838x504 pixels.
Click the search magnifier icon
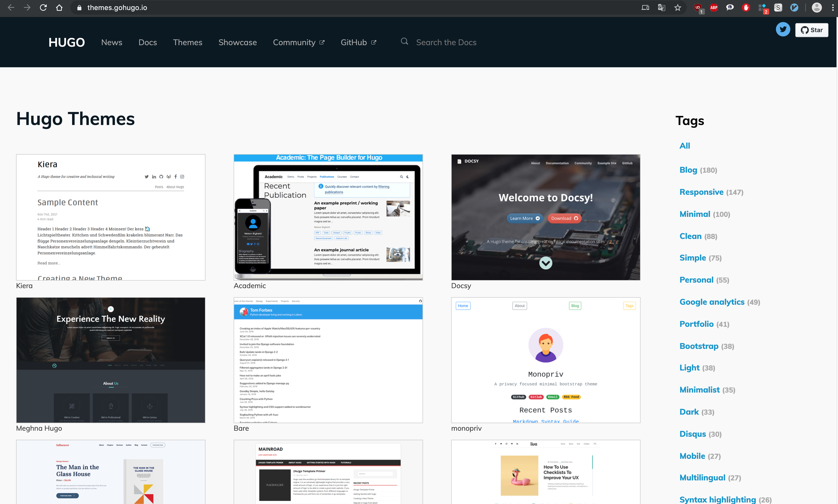pos(404,41)
